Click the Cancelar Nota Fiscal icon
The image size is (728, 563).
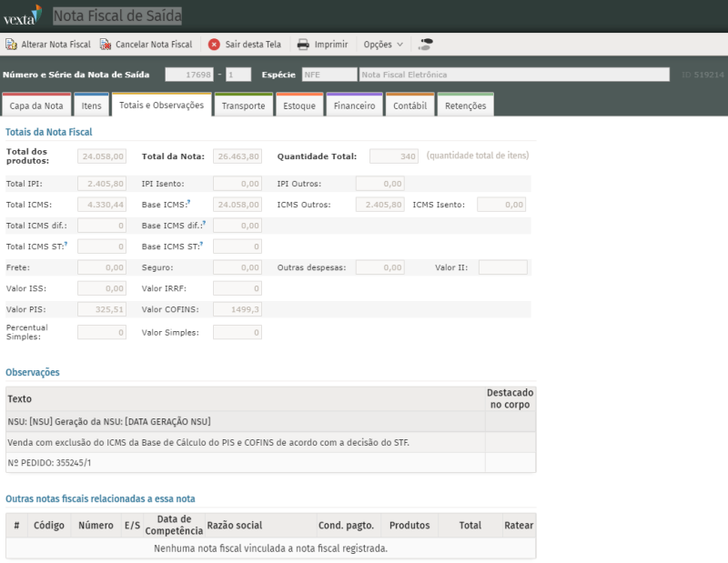pyautogui.click(x=106, y=44)
